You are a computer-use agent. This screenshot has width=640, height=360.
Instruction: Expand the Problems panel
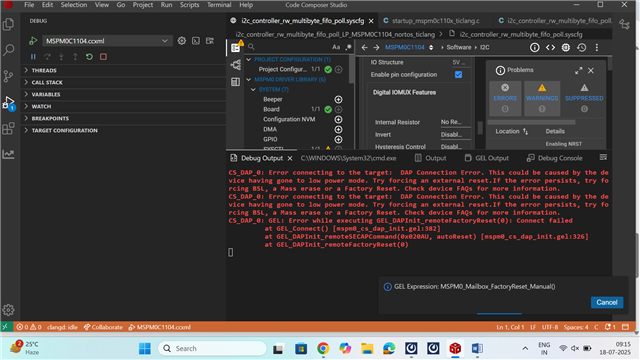(578, 71)
